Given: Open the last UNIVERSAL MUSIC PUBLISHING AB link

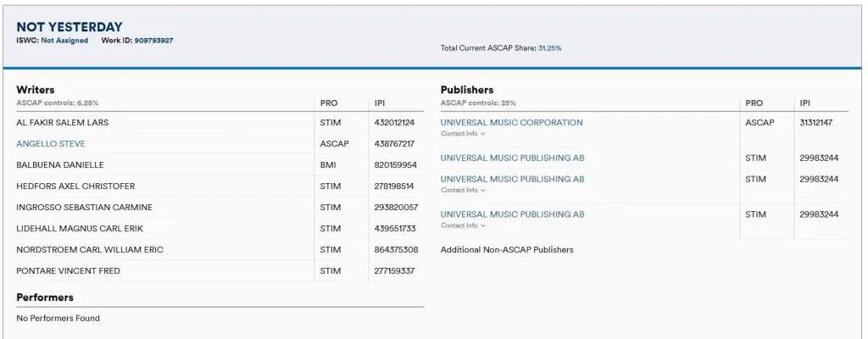Looking at the screenshot, I should [x=512, y=214].
